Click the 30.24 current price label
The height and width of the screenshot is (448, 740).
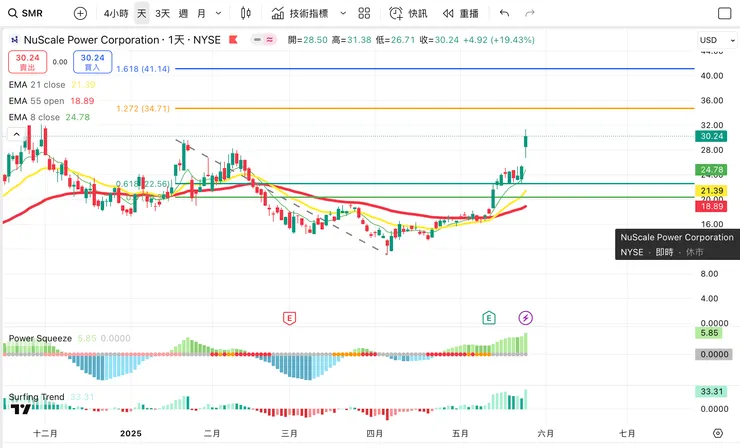711,136
